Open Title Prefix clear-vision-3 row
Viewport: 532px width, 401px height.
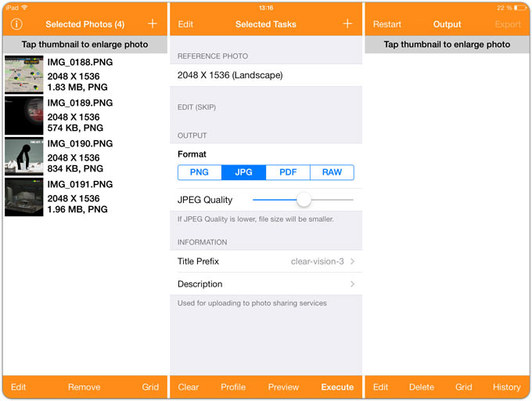[x=266, y=262]
